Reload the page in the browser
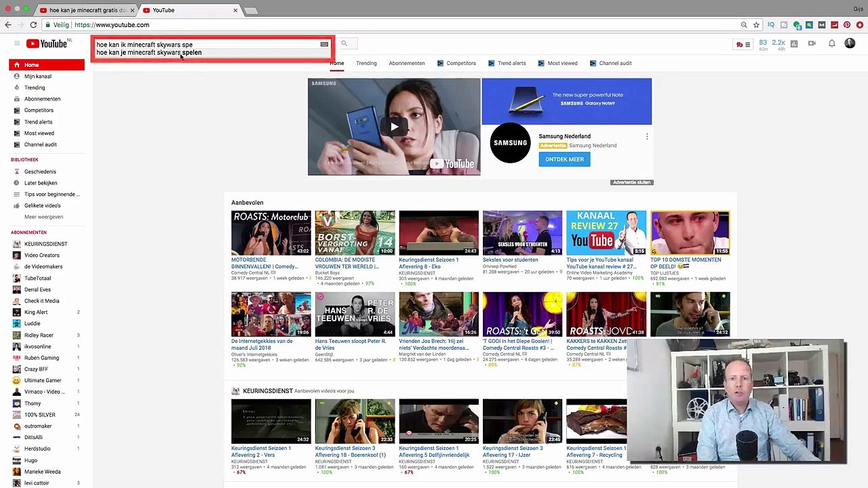Image resolution: width=868 pixels, height=488 pixels. 33,25
